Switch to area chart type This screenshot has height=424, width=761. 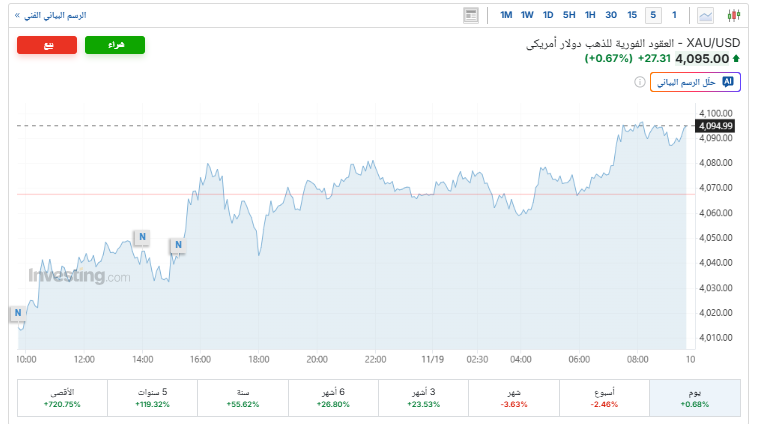click(706, 15)
